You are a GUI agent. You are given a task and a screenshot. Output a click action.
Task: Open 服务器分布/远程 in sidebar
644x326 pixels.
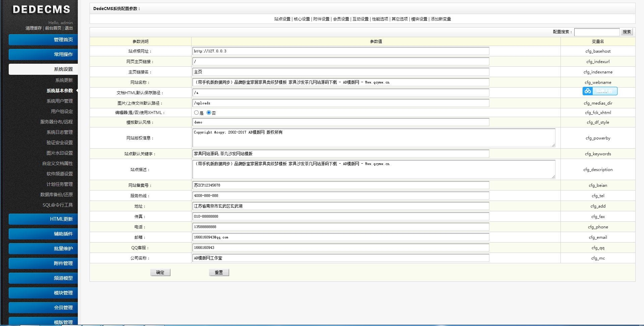point(56,122)
